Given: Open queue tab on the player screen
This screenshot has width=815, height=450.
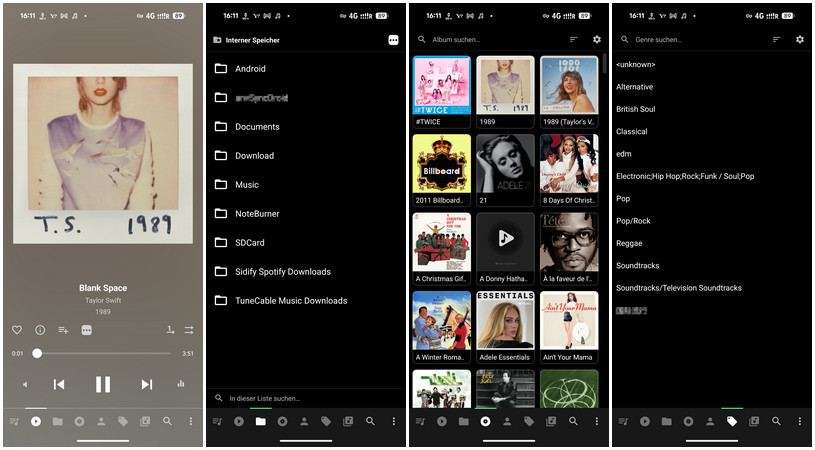Looking at the screenshot, I should click(15, 421).
